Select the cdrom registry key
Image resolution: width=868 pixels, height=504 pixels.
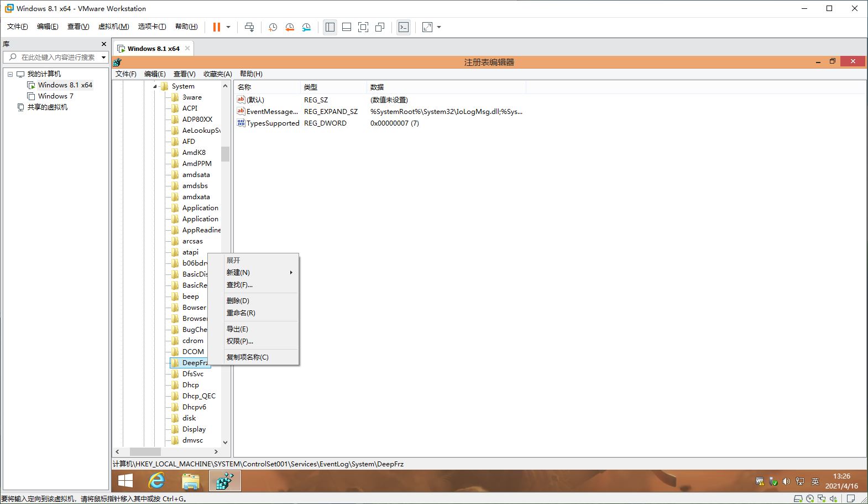tap(193, 341)
